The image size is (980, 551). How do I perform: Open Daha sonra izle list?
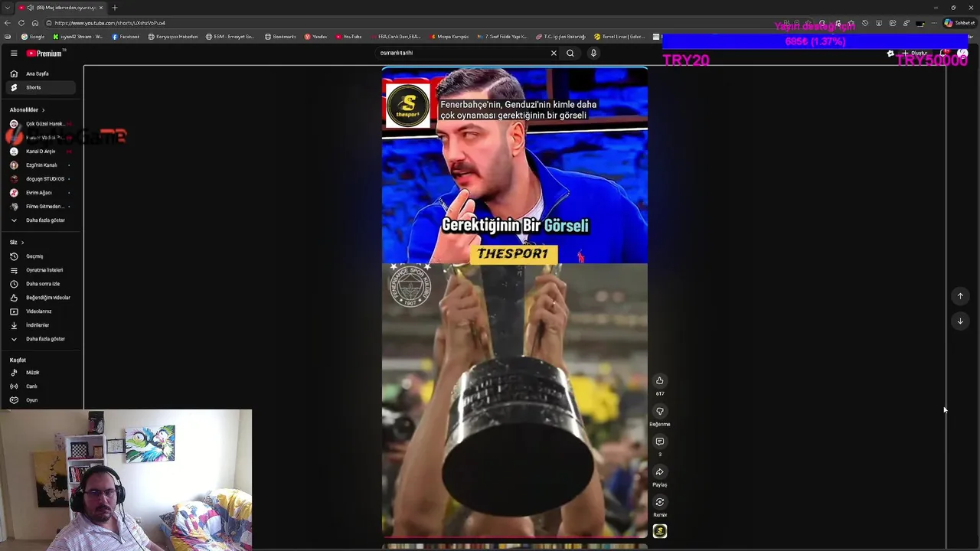[x=42, y=284]
